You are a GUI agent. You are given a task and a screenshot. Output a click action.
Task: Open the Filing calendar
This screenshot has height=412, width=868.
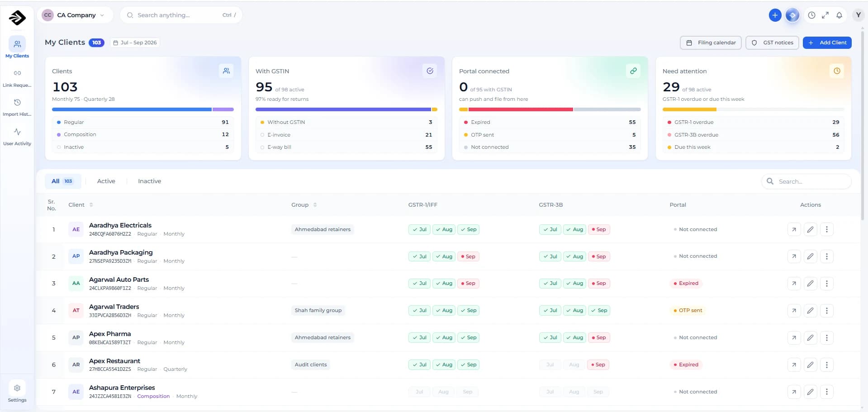[x=711, y=43]
